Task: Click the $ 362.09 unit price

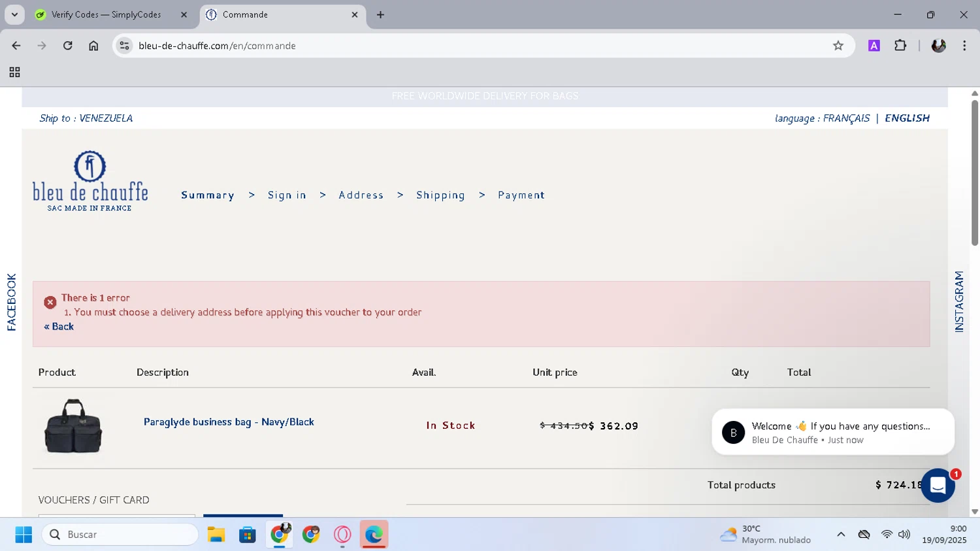Action: point(614,426)
